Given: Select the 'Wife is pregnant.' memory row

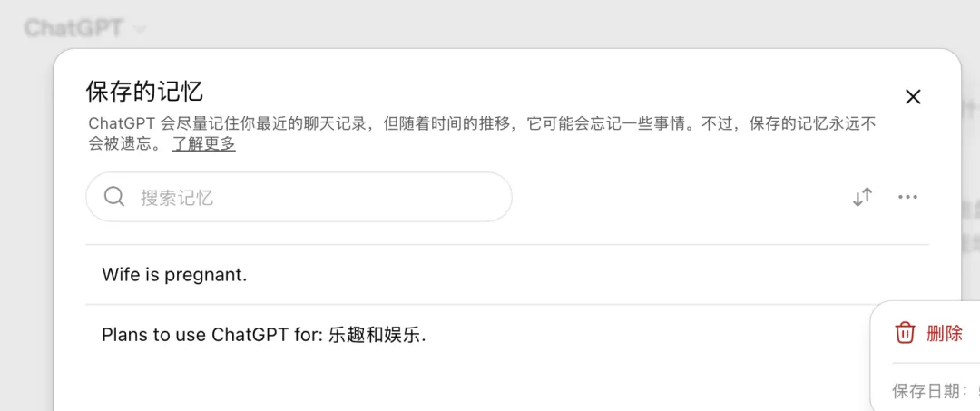Looking at the screenshot, I should coord(507,275).
